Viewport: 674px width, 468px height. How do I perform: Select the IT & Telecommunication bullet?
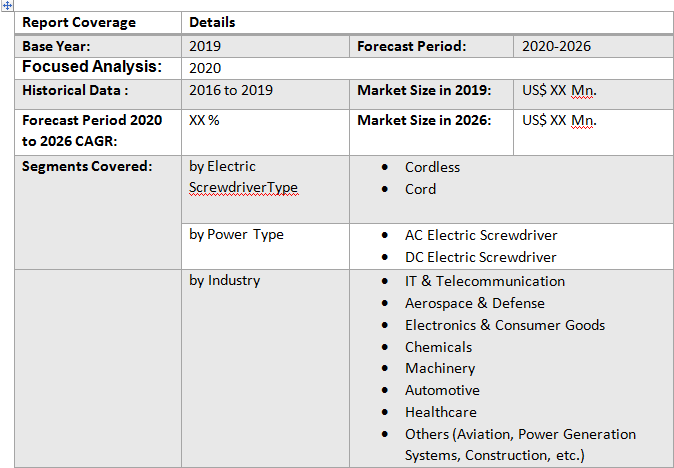tap(484, 281)
